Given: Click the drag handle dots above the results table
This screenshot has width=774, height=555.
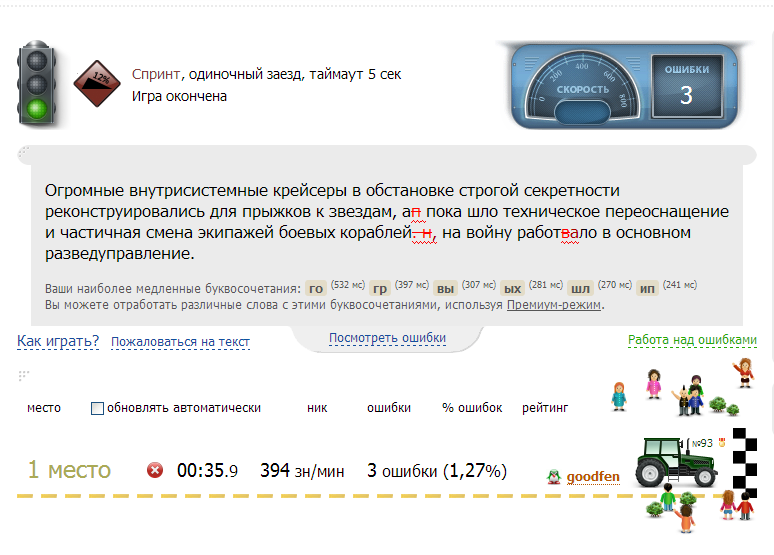Looking at the screenshot, I should coord(23,376).
